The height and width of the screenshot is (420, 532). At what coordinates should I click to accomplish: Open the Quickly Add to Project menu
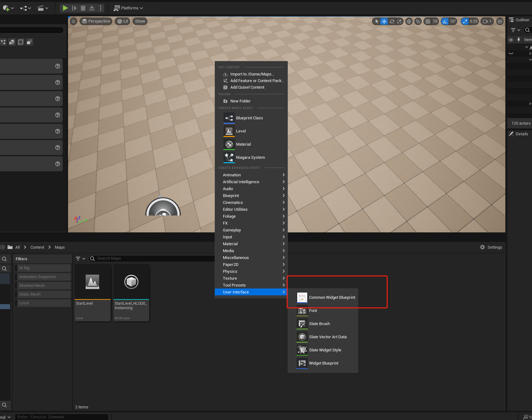tap(7, 8)
